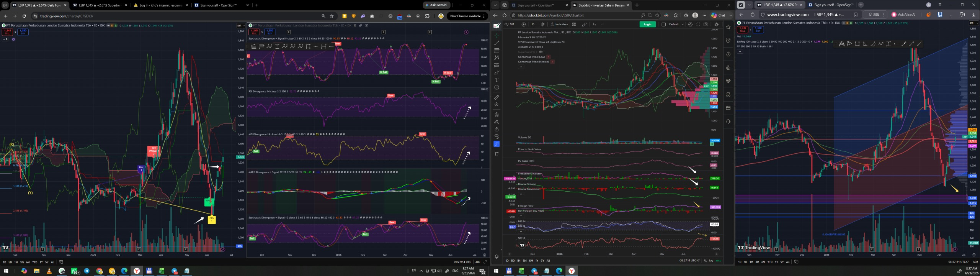Open the Stockbit watchlist star sidebar icon
The image size is (980, 276).
click(x=728, y=27)
